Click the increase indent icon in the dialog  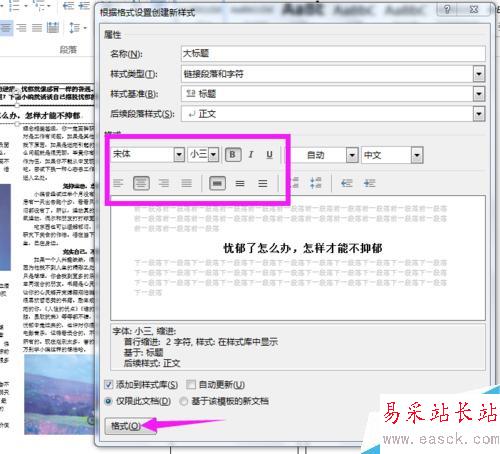click(x=369, y=183)
